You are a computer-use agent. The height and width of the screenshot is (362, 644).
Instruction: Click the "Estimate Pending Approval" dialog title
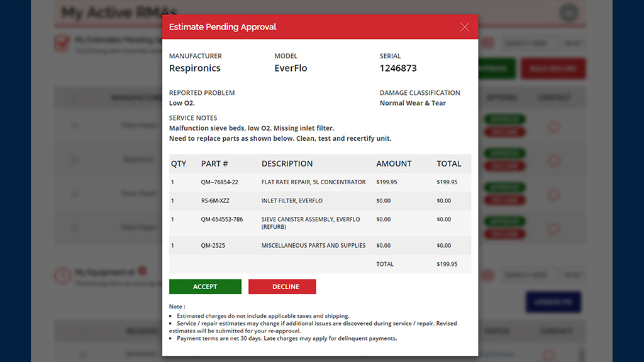tap(223, 27)
